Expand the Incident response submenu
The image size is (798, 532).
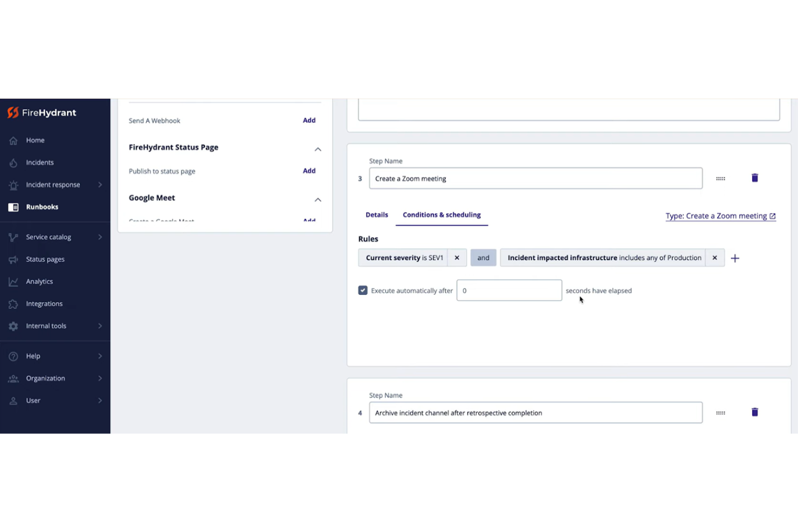(100, 185)
